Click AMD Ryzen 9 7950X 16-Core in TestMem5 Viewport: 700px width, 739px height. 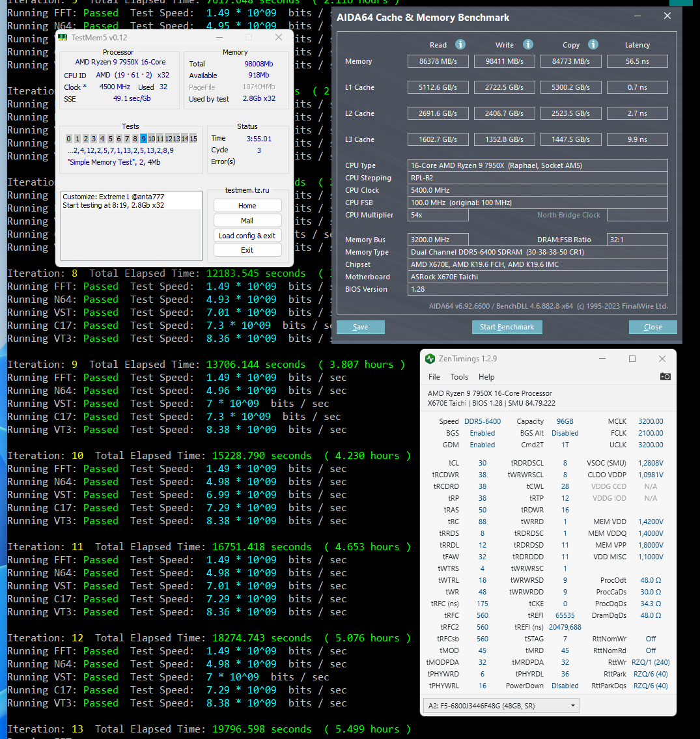click(120, 62)
